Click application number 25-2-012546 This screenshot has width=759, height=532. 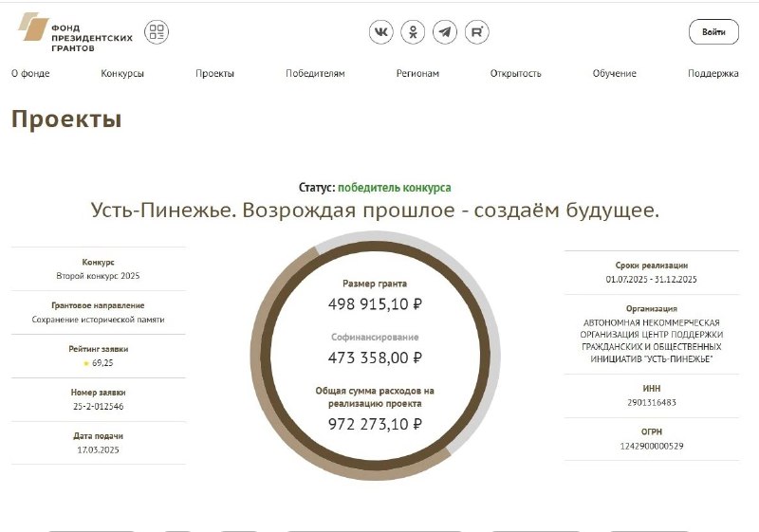click(x=99, y=406)
